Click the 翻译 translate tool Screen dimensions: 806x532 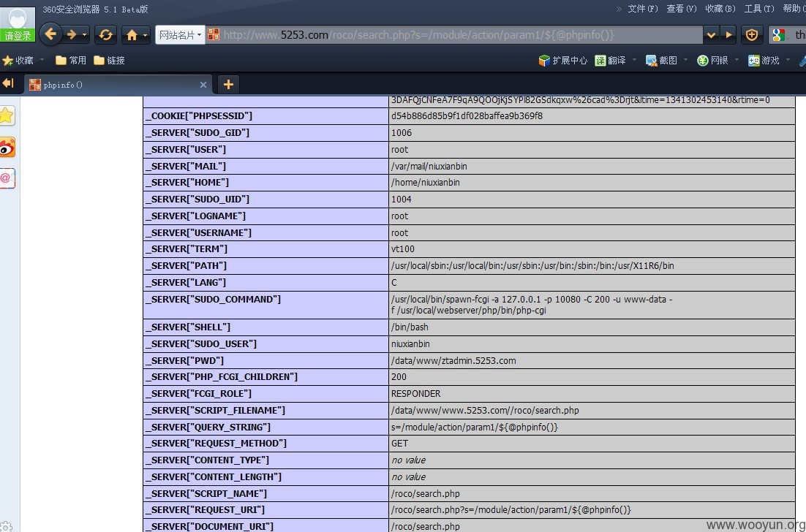point(610,61)
